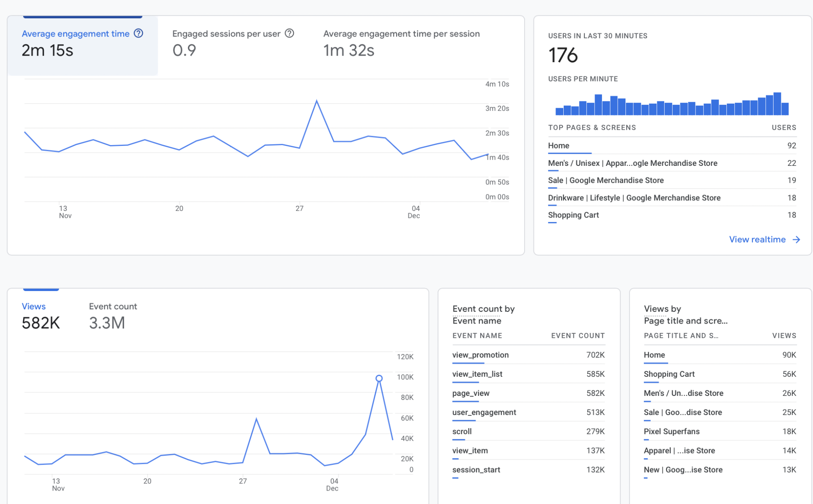813x504 pixels.
Task: Click the arrow icon next to View realtime
Action: [796, 239]
